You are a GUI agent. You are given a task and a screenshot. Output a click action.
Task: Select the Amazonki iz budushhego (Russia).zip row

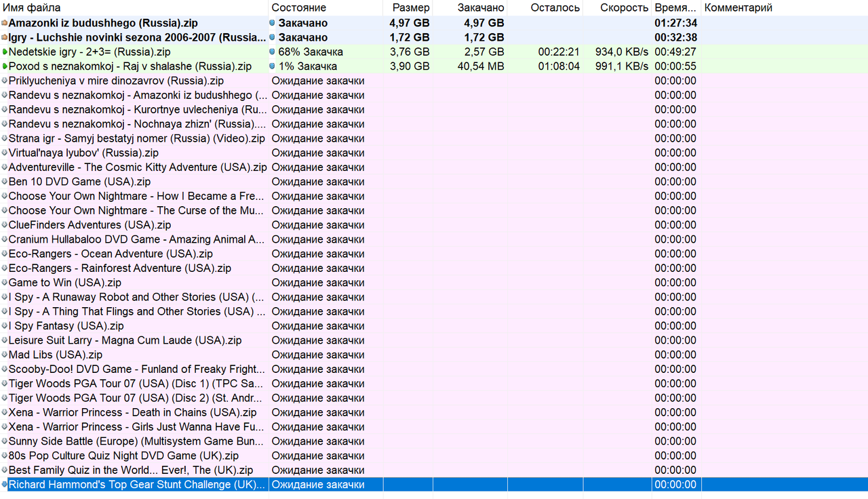[434, 23]
